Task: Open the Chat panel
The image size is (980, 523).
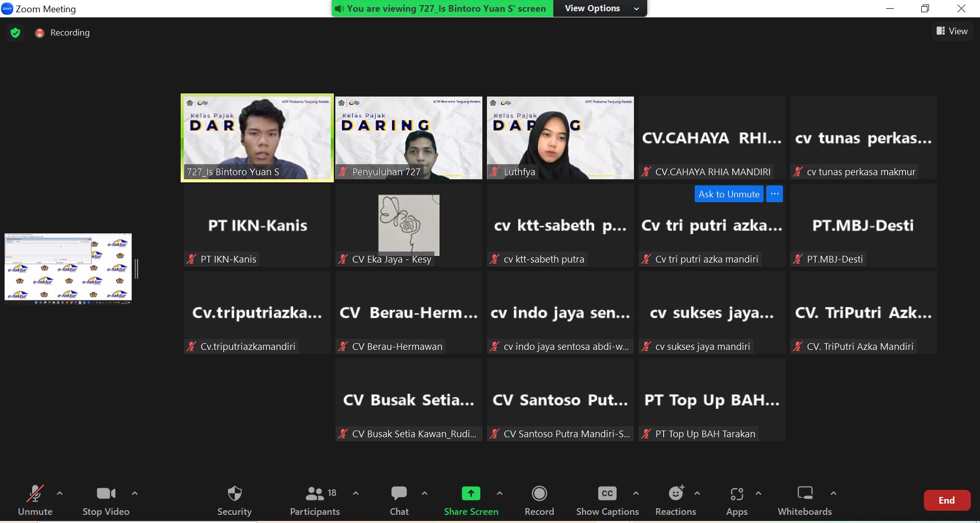Action: (x=399, y=494)
